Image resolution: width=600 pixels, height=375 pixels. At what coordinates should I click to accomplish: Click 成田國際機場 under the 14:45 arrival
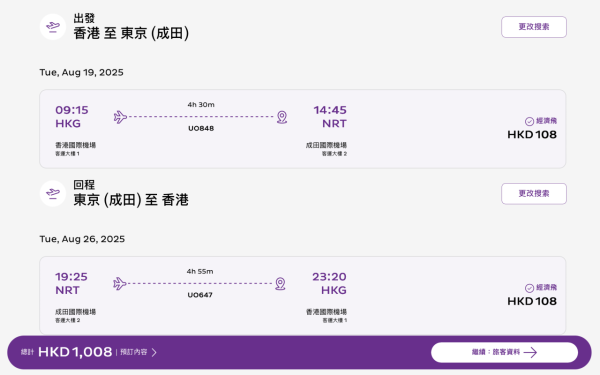point(326,145)
